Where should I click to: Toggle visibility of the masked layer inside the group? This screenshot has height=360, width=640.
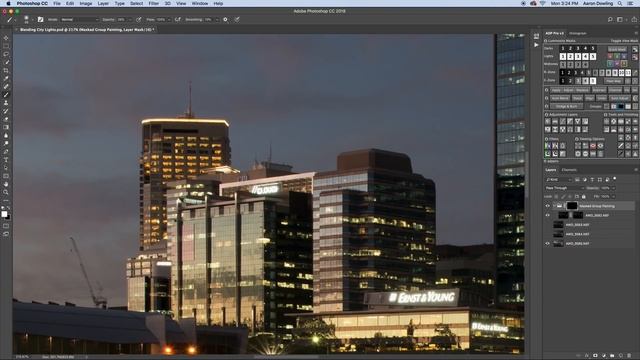[x=548, y=216]
